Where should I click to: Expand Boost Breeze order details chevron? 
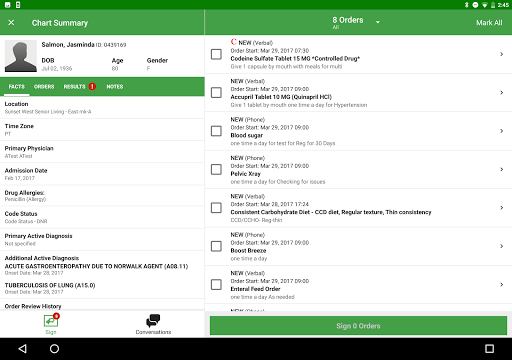tap(502, 246)
